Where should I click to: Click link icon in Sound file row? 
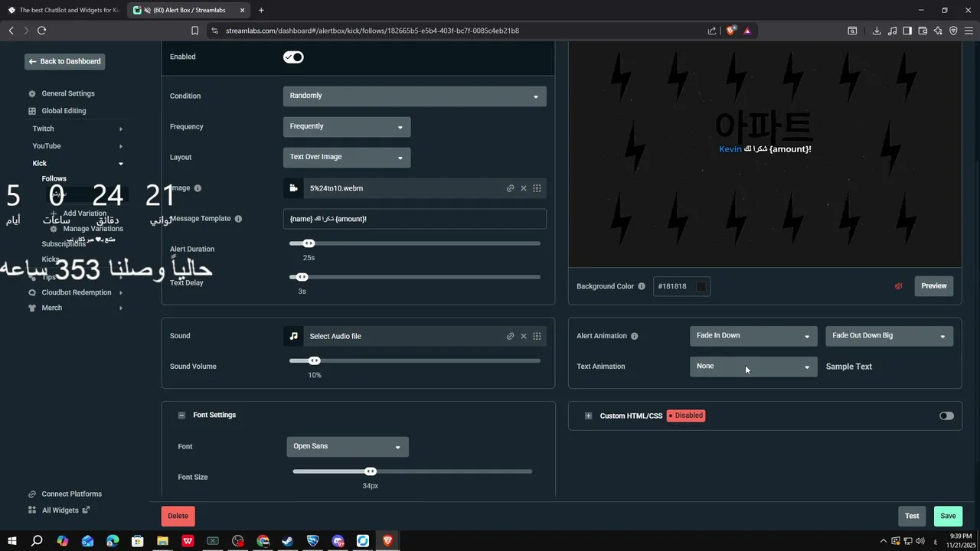click(510, 336)
